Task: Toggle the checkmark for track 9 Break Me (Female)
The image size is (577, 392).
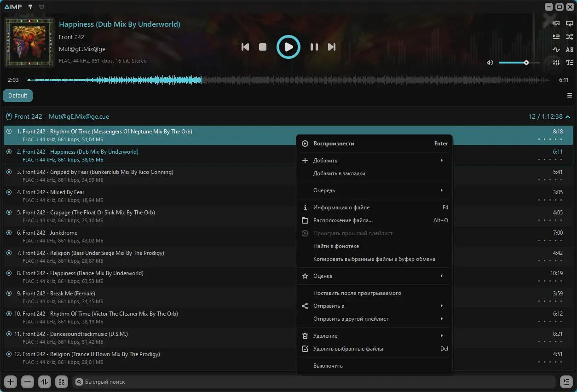Action: (x=9, y=294)
